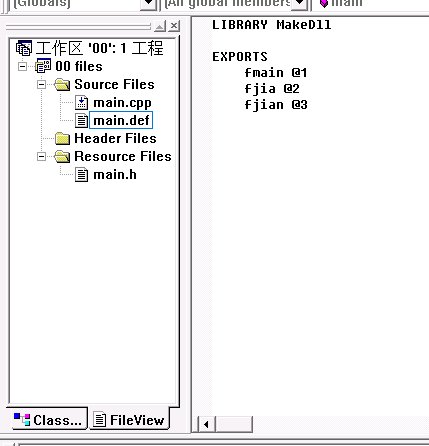Screen dimensions: 429x446
Task: Switch to the FileView tab
Action: [129, 420]
